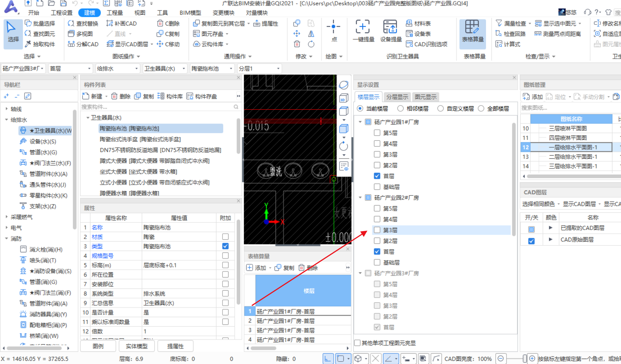Click 构件存盘 in component list
Image resolution: width=621 pixels, height=364 pixels.
[202, 96]
